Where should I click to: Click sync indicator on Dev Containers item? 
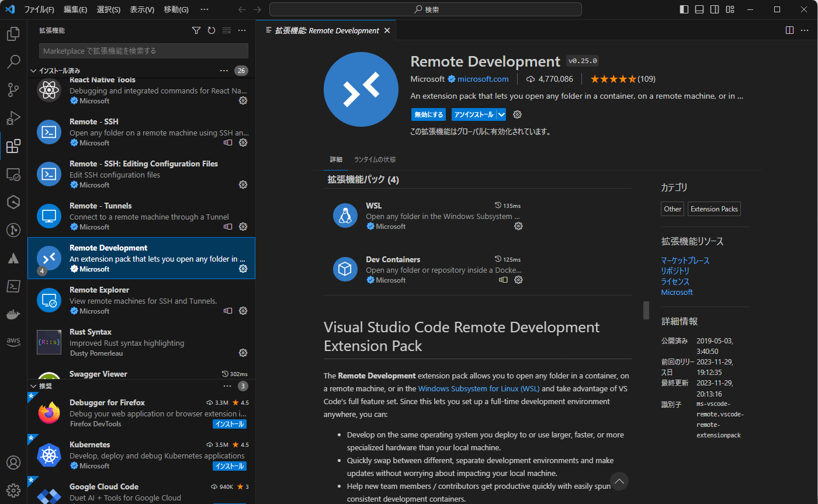(x=504, y=280)
